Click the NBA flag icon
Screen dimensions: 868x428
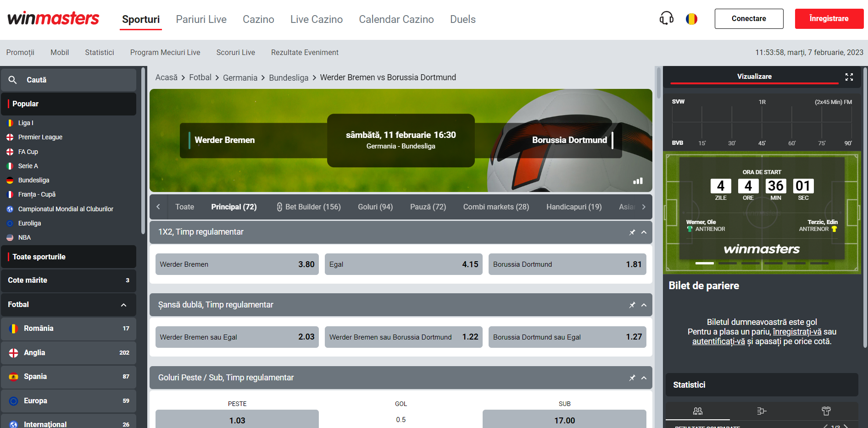[10, 237]
